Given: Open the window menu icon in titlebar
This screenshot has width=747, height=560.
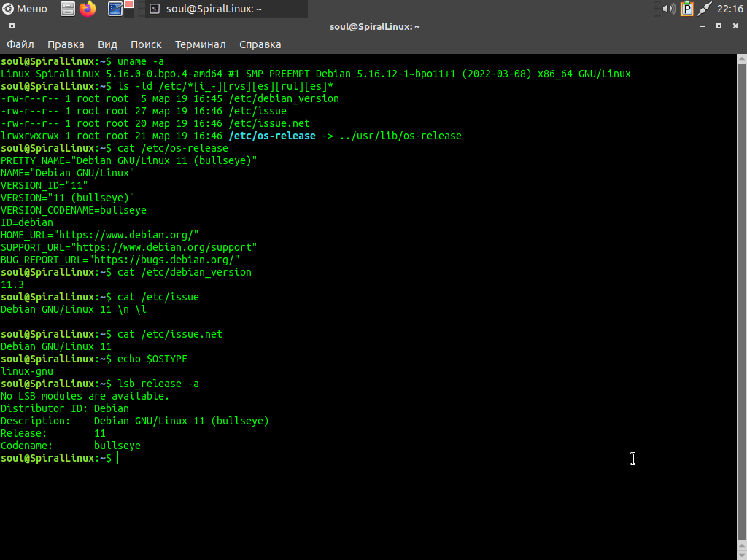Looking at the screenshot, I should point(12,26).
